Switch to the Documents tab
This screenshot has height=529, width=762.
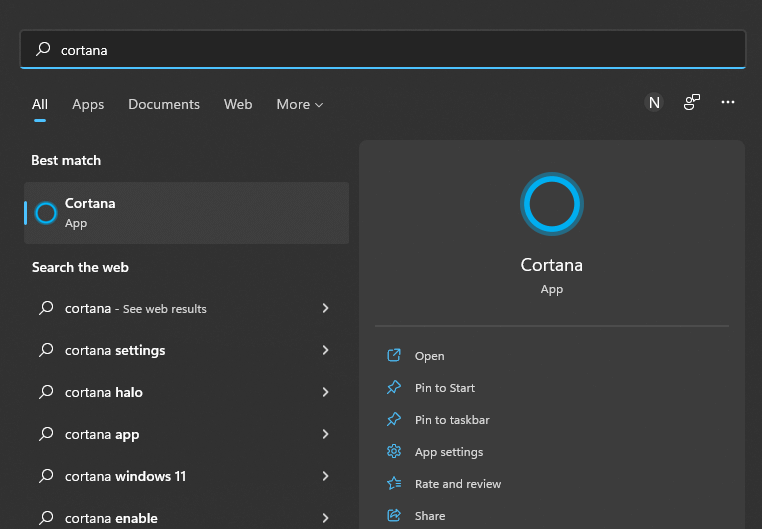coord(164,104)
